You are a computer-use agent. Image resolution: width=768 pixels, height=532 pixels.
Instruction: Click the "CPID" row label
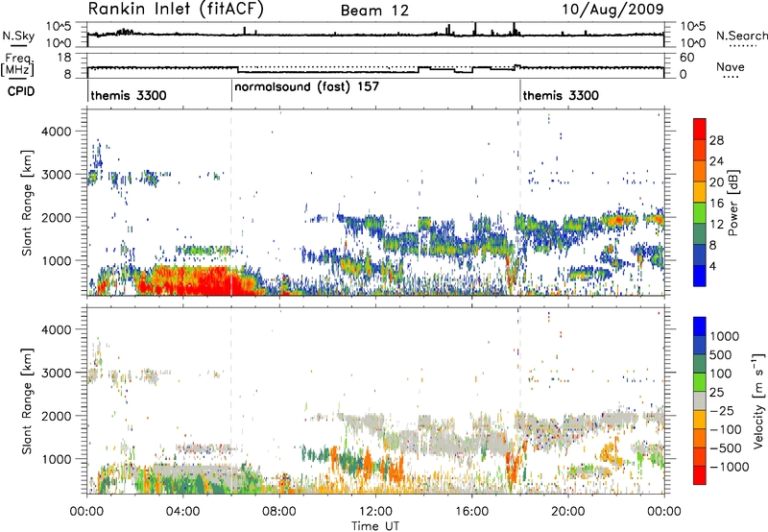(x=21, y=91)
